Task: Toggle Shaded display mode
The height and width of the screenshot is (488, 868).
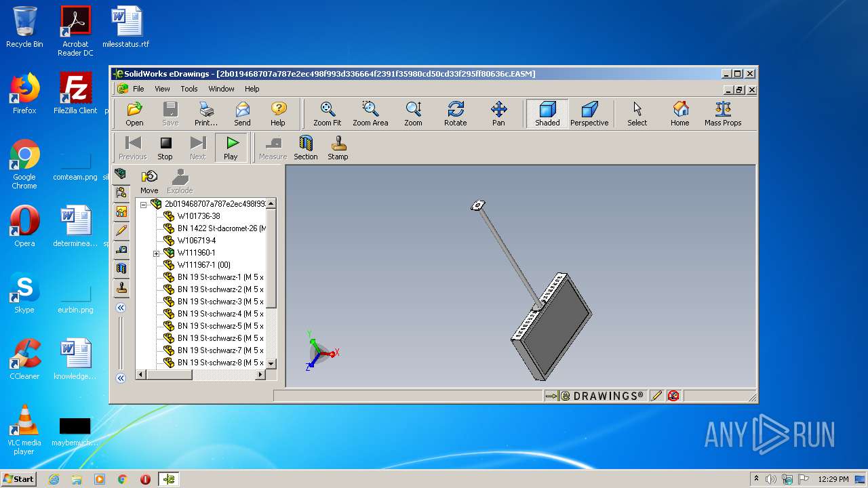Action: coord(547,114)
